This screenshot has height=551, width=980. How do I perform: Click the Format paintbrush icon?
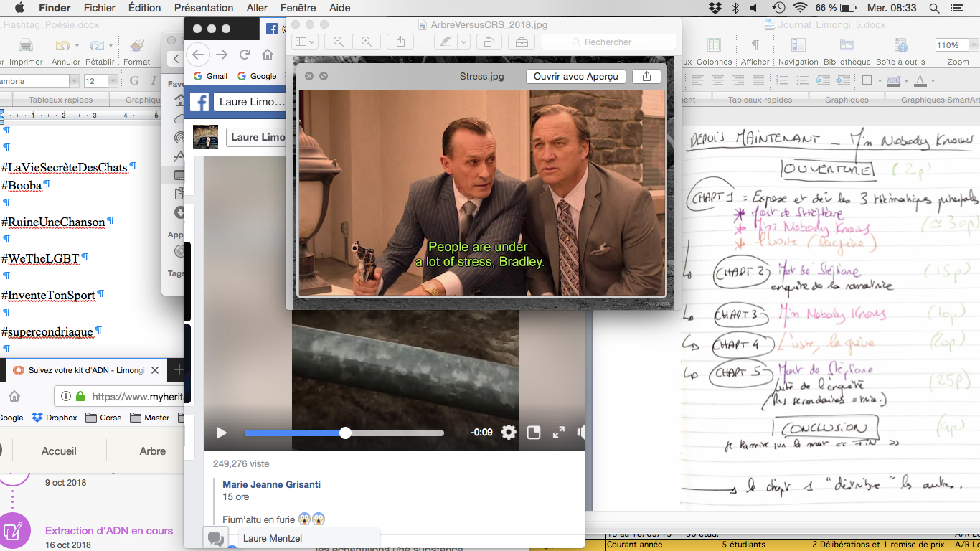137,46
